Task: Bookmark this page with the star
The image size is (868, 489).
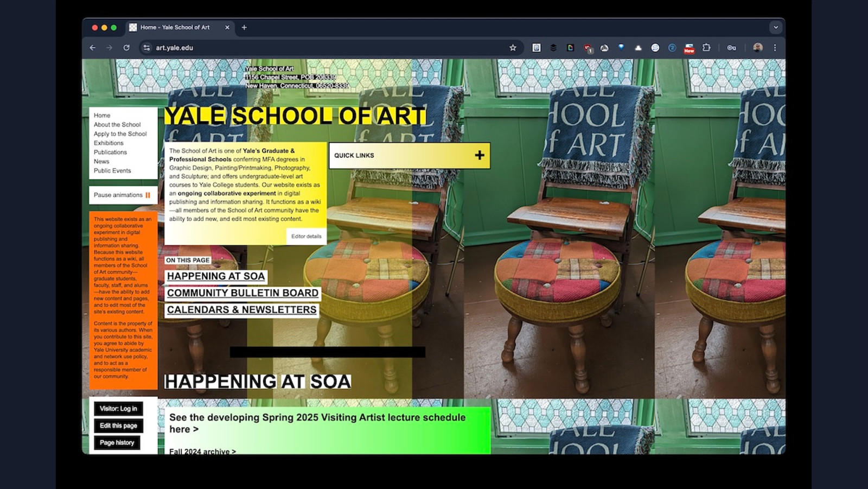Action: pos(513,48)
